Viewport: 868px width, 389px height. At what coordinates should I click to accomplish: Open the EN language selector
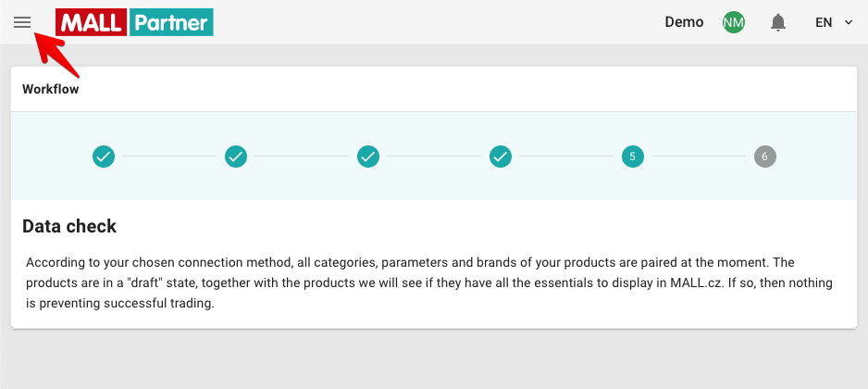point(834,22)
